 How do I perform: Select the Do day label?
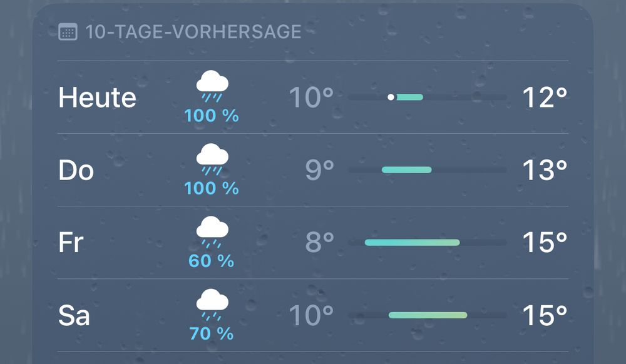76,169
